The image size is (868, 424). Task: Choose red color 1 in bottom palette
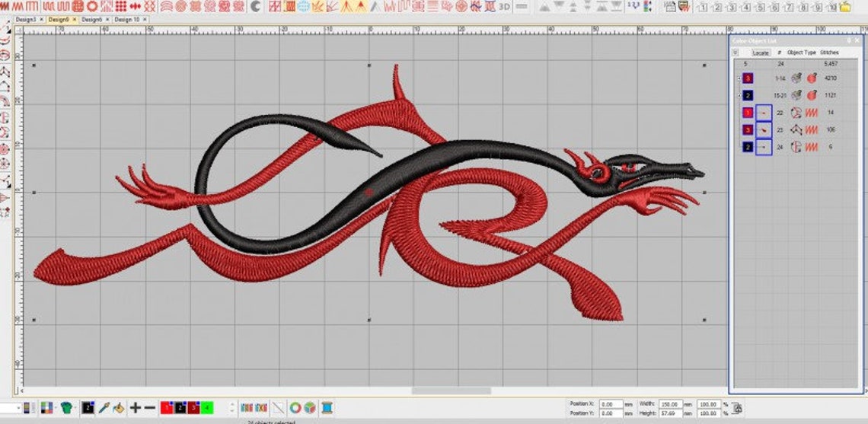coord(167,409)
